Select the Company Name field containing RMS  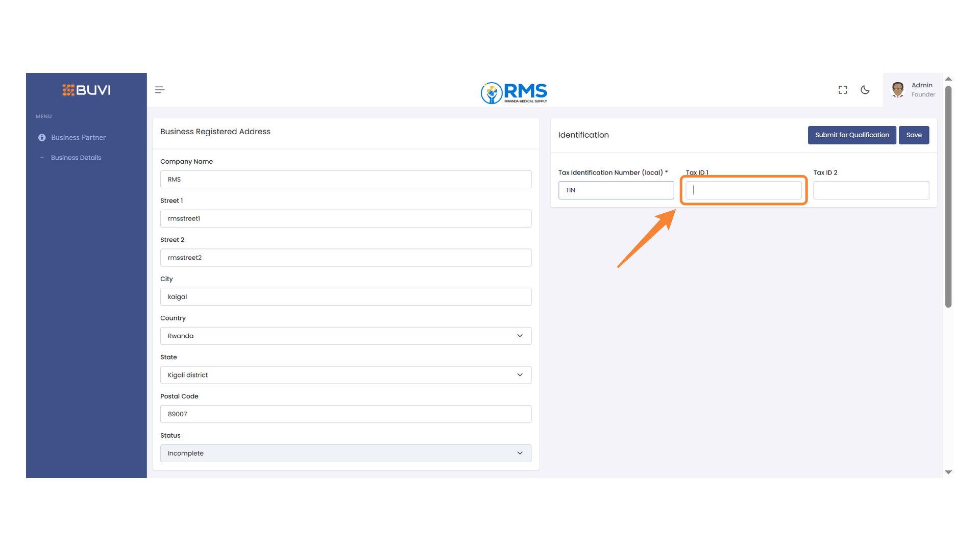tap(346, 179)
